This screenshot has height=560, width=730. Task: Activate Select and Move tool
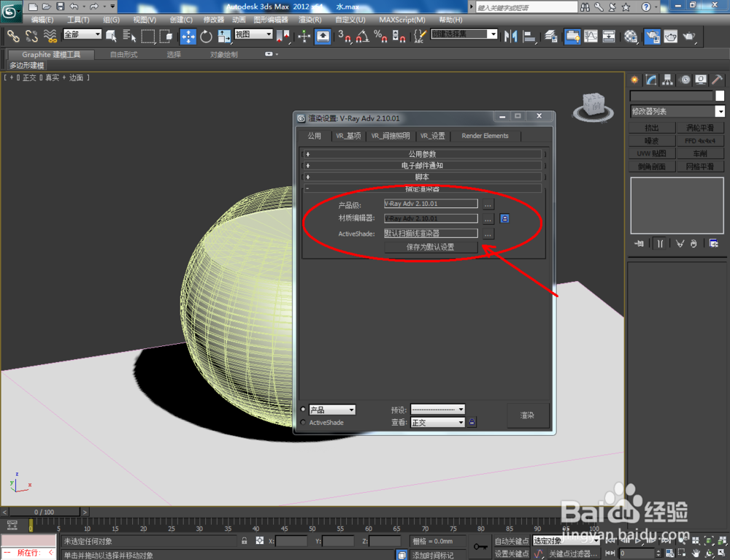(188, 36)
